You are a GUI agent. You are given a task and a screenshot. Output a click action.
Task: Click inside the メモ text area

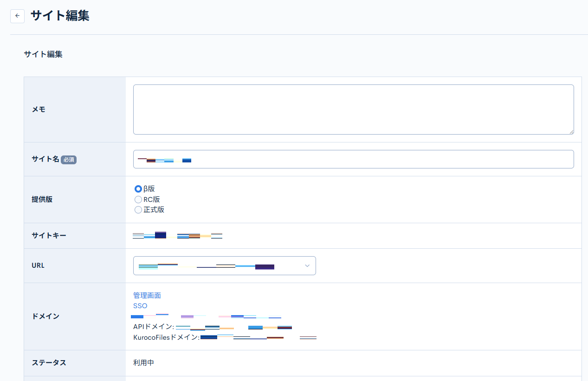tap(353, 109)
